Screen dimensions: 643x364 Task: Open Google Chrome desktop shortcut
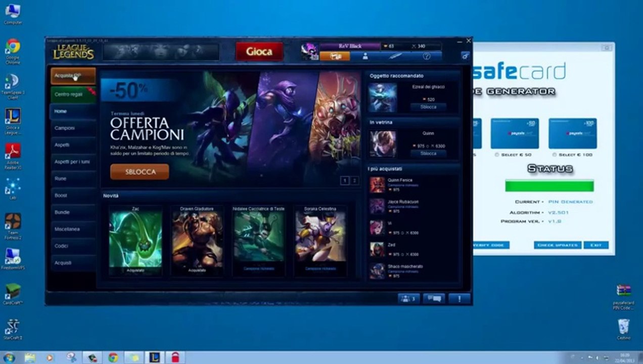click(x=13, y=52)
